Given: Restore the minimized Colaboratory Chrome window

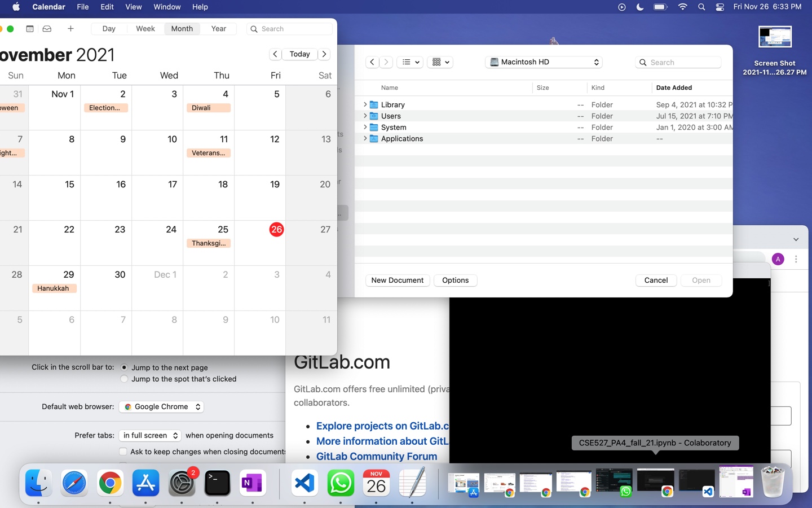Looking at the screenshot, I should click(655, 483).
